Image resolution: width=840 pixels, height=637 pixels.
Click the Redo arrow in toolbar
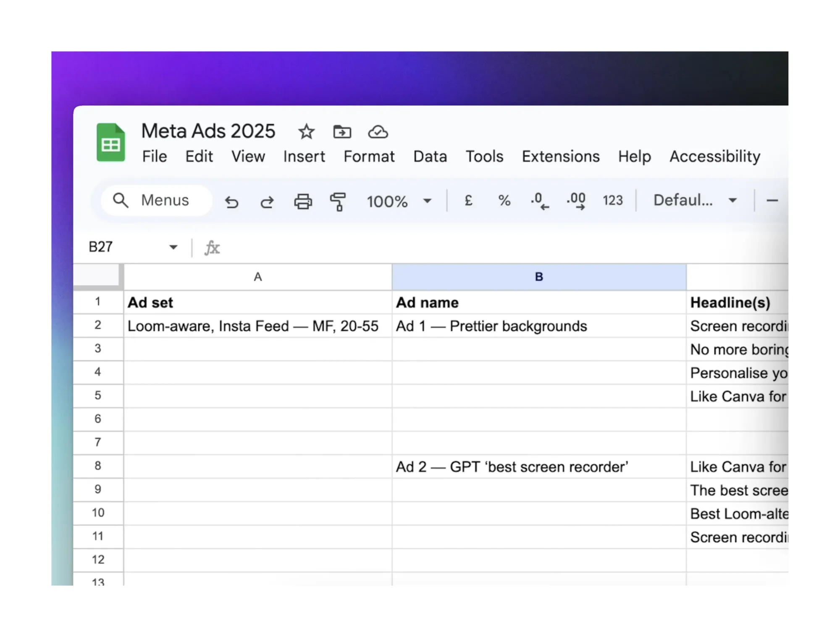[267, 202]
